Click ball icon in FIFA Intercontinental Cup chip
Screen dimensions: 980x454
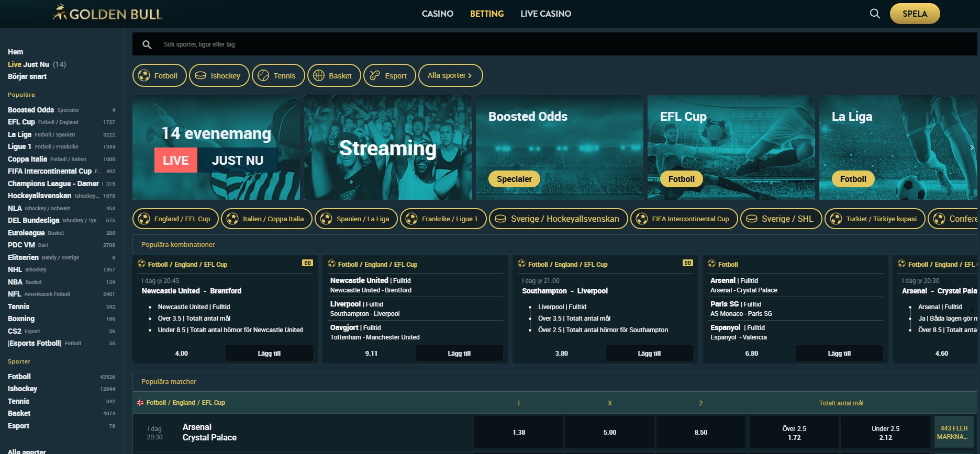[642, 219]
